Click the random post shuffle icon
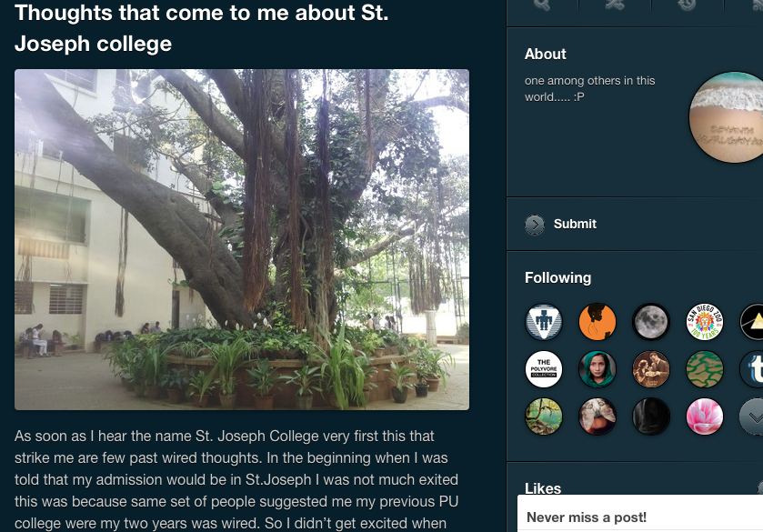The height and width of the screenshot is (532, 763). pyautogui.click(x=615, y=5)
